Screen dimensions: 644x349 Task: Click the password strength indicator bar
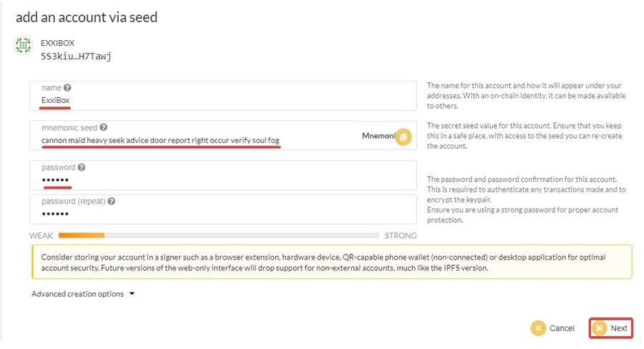218,235
